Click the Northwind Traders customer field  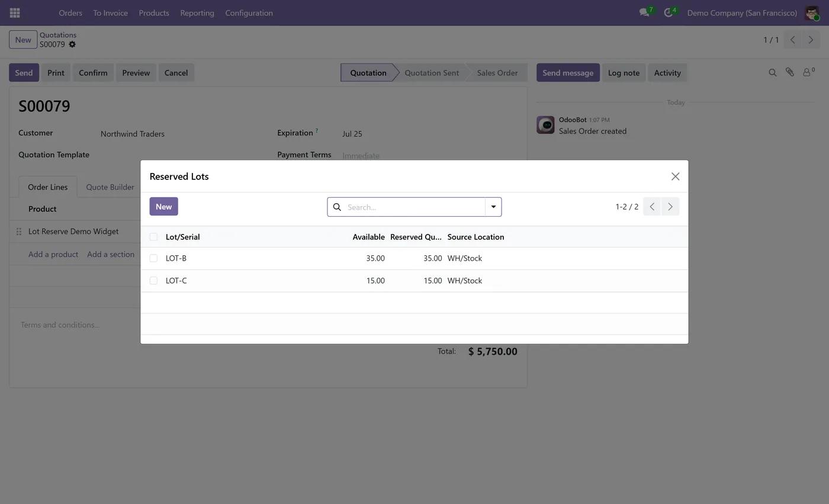[133, 134]
